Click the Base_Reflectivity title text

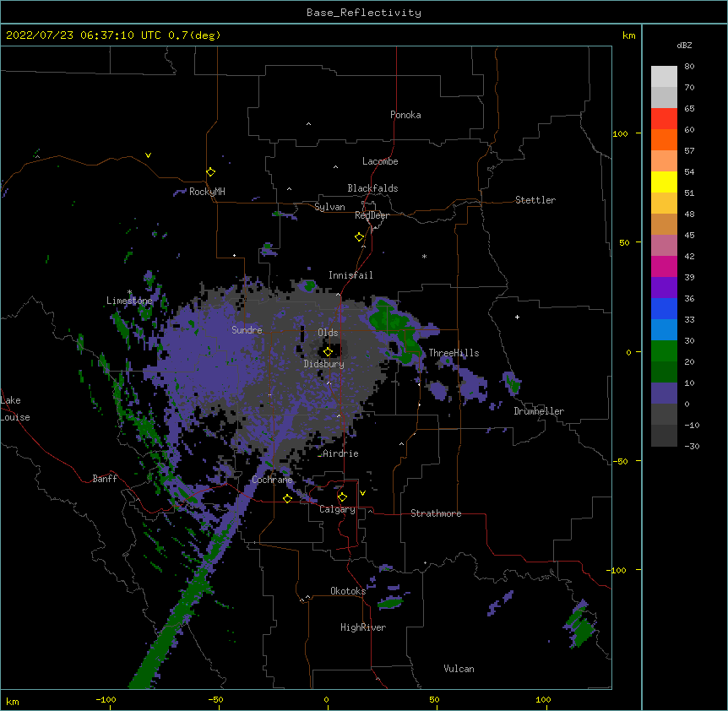[364, 13]
